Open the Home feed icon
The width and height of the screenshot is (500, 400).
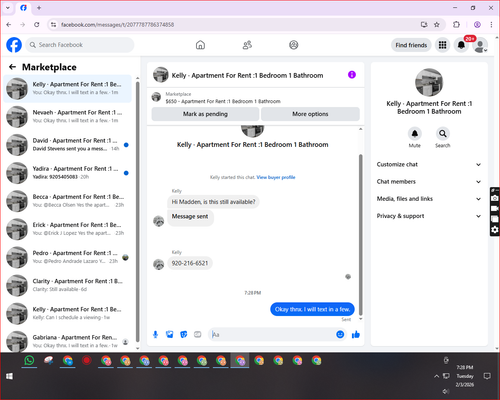tap(200, 45)
